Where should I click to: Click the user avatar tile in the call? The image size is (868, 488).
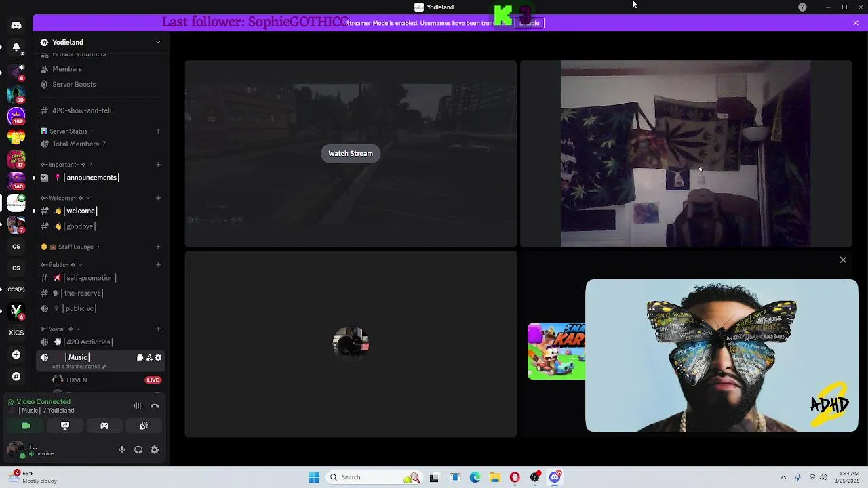tap(351, 344)
